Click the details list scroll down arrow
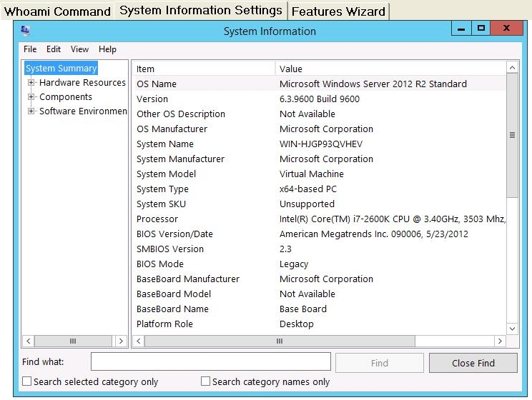Screen dimensions: 532x400 coord(512,329)
